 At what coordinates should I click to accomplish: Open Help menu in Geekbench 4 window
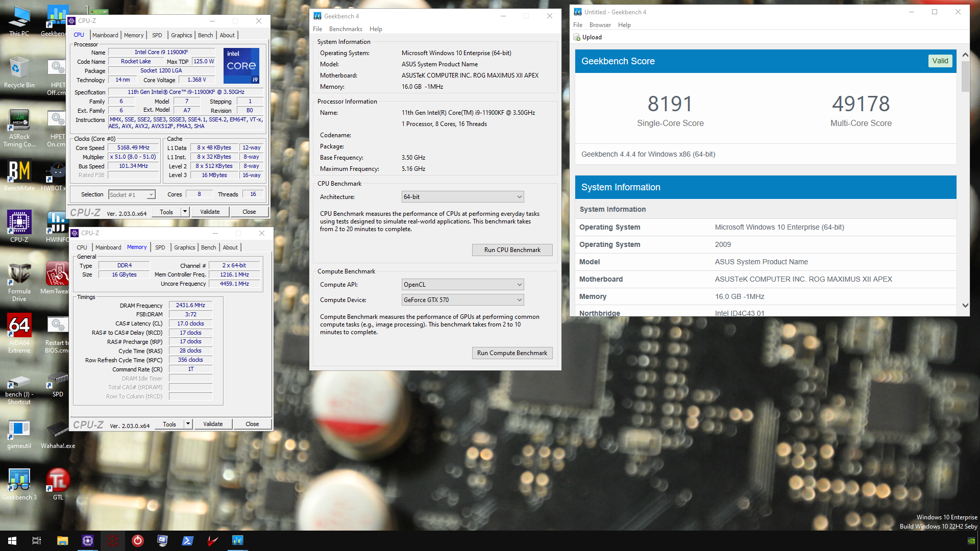point(376,29)
